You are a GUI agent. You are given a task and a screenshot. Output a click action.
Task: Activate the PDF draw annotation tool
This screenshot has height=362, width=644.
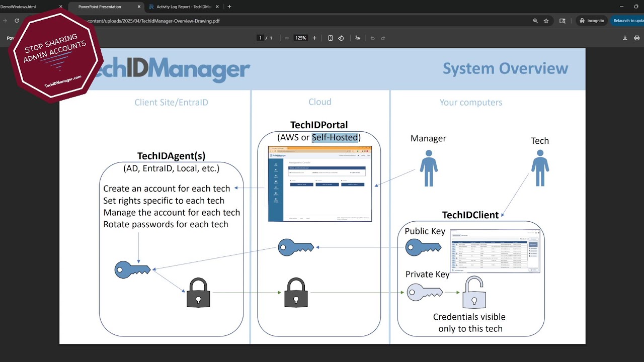tap(358, 38)
